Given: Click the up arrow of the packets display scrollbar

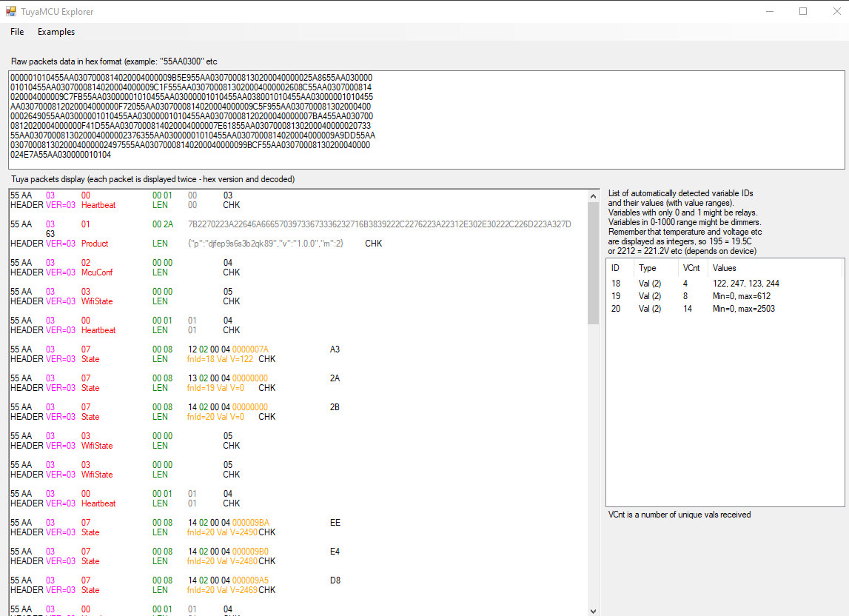Looking at the screenshot, I should [594, 196].
